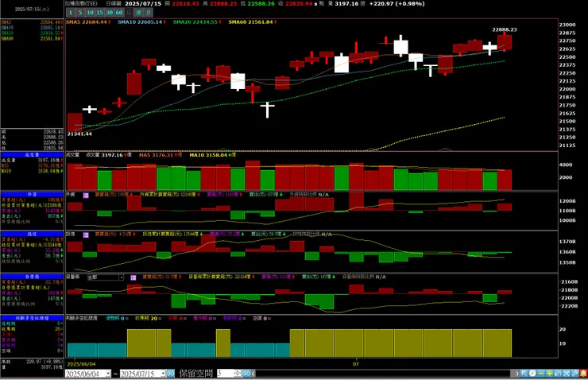Click the high price label 22888.23 on chart
Screen dimensions: 588x380
[x=505, y=29]
